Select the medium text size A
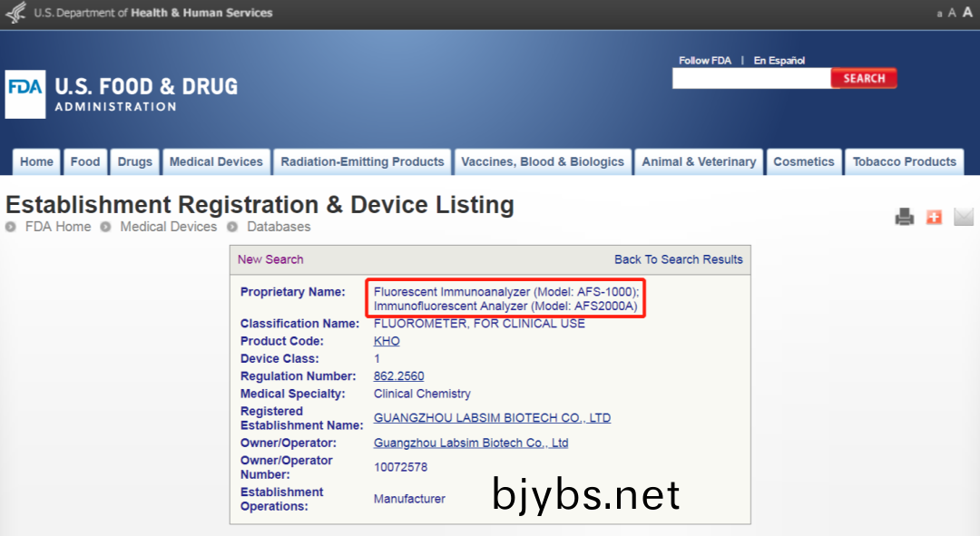 pos(952,13)
